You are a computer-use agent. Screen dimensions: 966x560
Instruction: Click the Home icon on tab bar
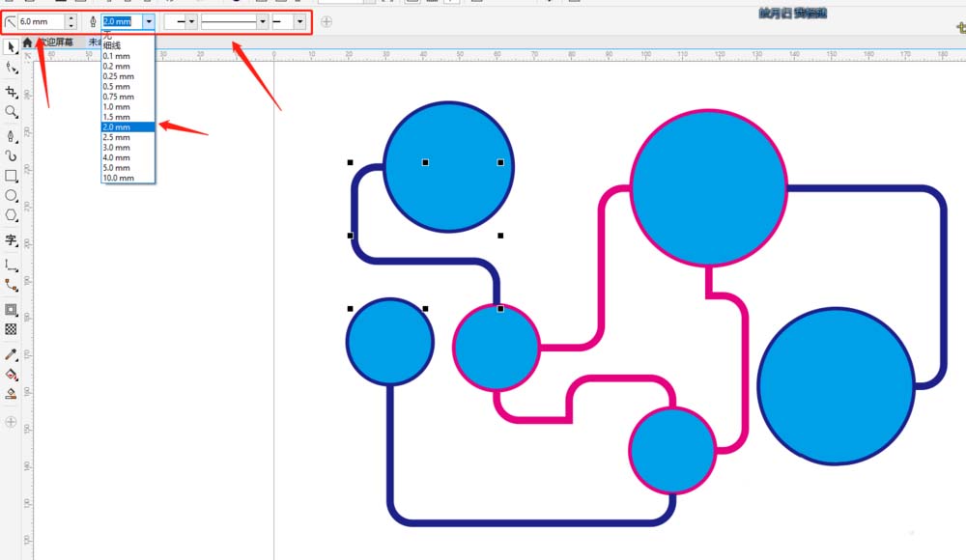(28, 42)
